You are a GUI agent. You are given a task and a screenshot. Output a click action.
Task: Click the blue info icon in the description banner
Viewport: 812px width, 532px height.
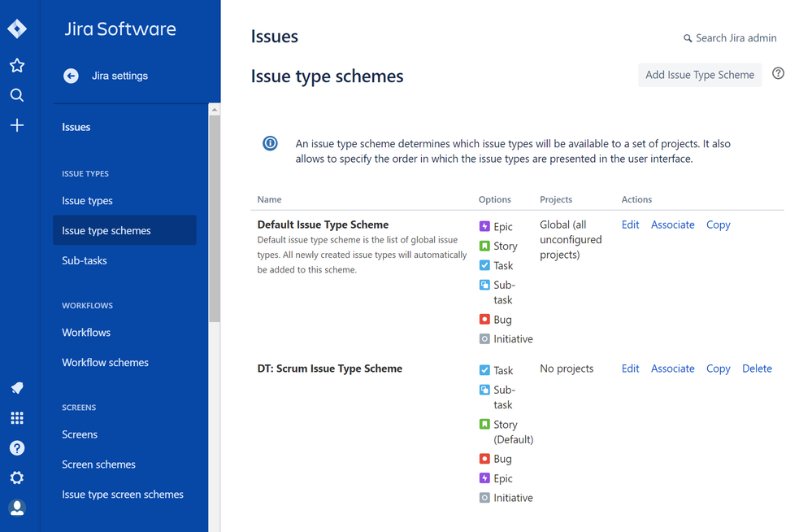270,143
